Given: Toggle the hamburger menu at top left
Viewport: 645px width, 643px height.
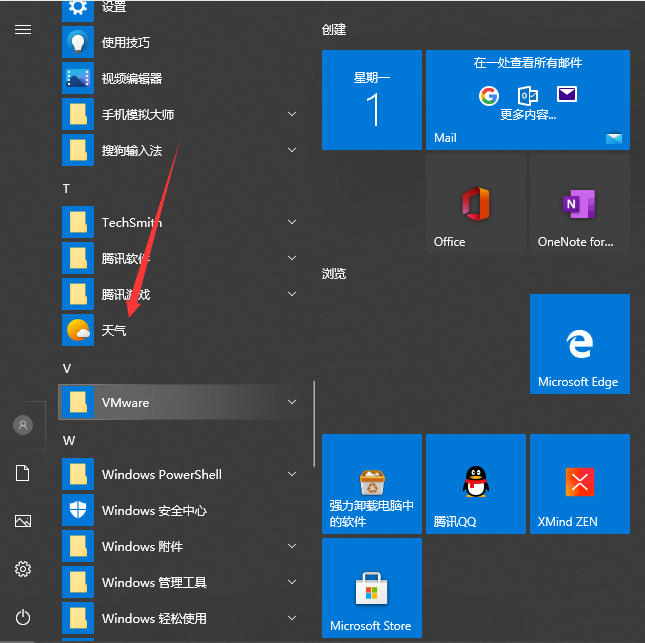Looking at the screenshot, I should pos(23,30).
